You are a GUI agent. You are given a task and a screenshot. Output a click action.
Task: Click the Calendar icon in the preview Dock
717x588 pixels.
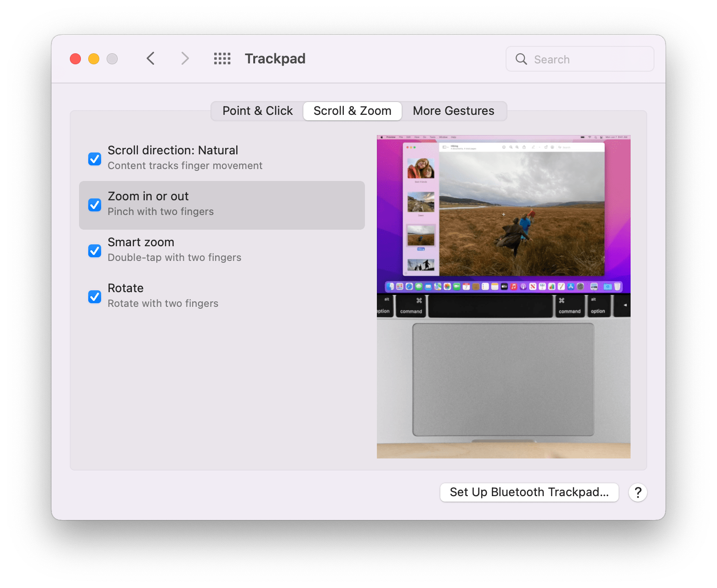pyautogui.click(x=466, y=287)
